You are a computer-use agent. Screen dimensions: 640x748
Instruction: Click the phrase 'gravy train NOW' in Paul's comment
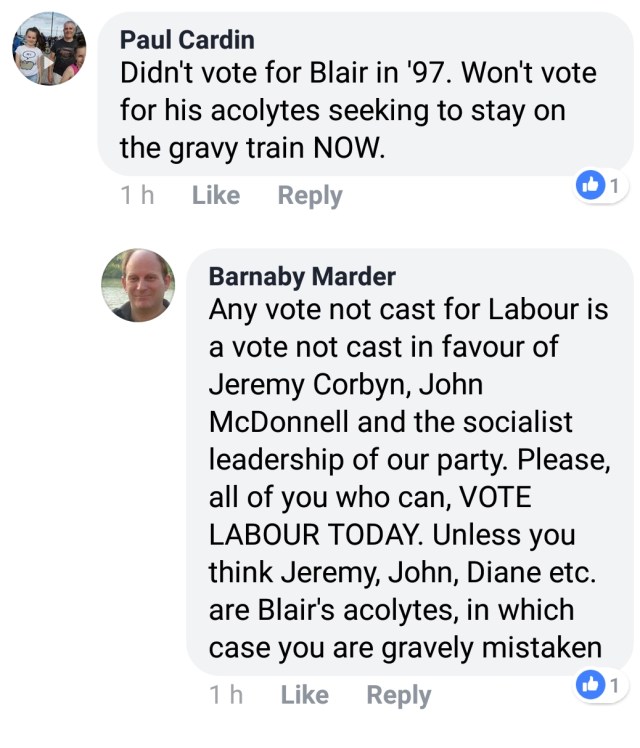pyautogui.click(x=252, y=148)
